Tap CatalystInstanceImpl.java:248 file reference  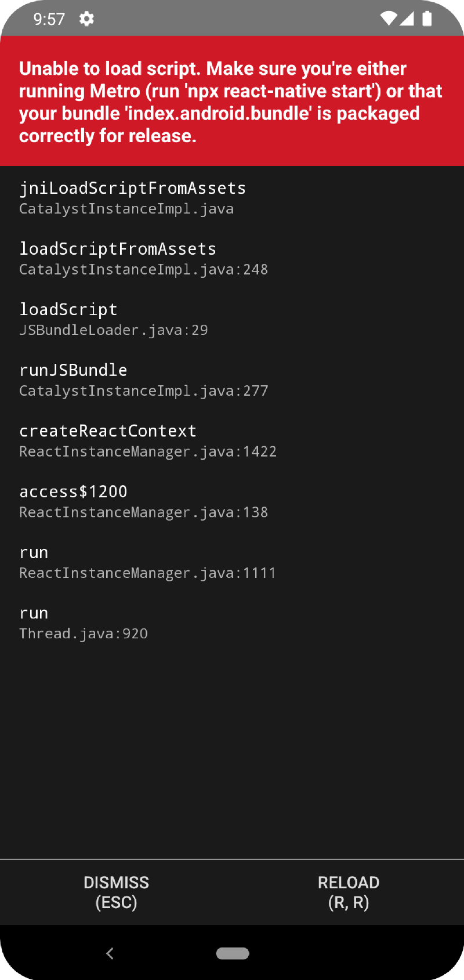(x=143, y=270)
